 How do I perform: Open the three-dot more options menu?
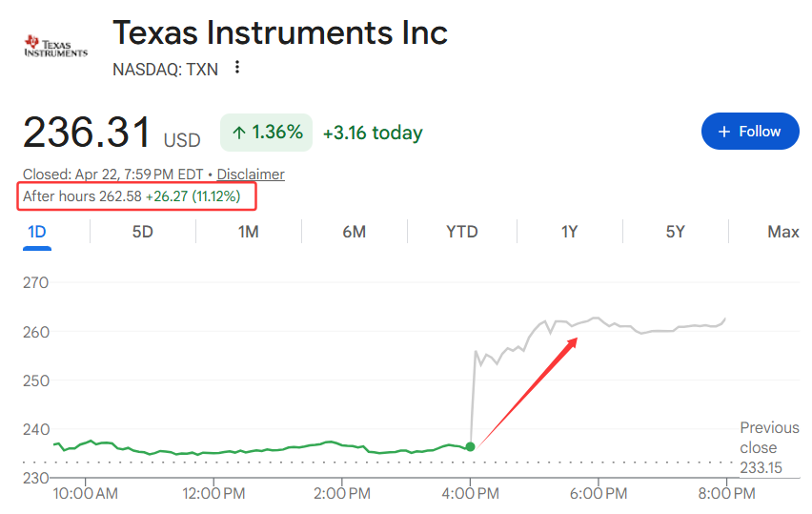pos(237,68)
